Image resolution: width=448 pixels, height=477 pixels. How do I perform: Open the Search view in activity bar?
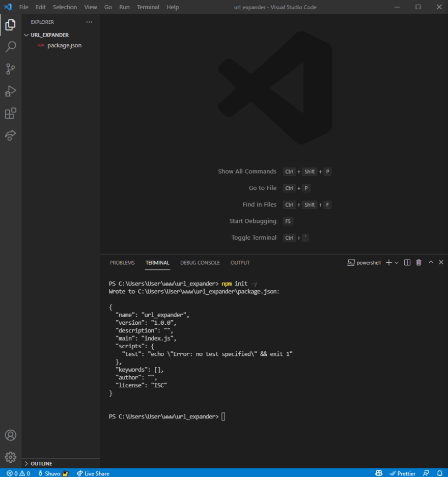tap(11, 47)
